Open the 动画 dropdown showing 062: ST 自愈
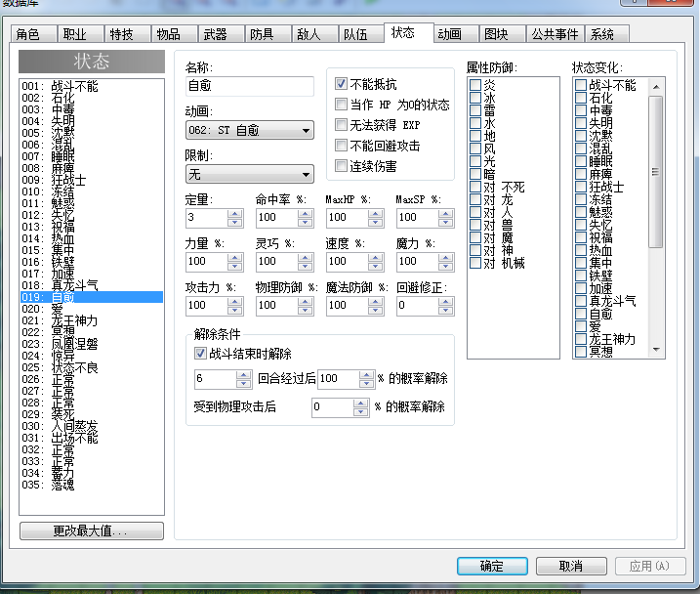The height and width of the screenshot is (594, 700). tap(250, 130)
